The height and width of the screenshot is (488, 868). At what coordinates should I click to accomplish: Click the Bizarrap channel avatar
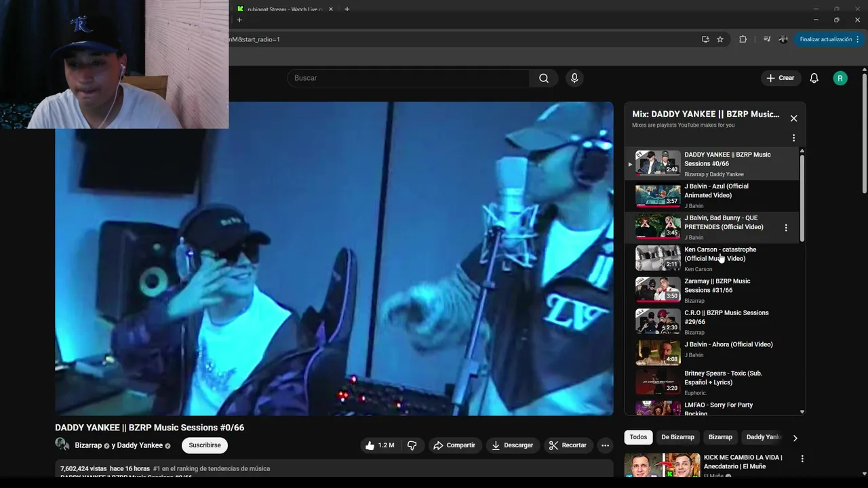tap(62, 445)
